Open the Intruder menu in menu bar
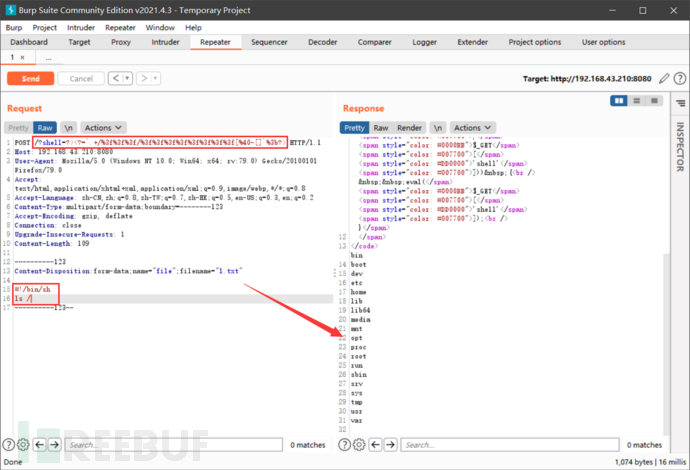690x470 pixels. click(x=81, y=27)
